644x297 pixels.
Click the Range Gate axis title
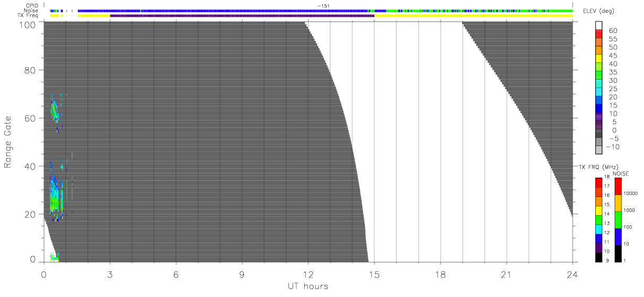click(8, 142)
